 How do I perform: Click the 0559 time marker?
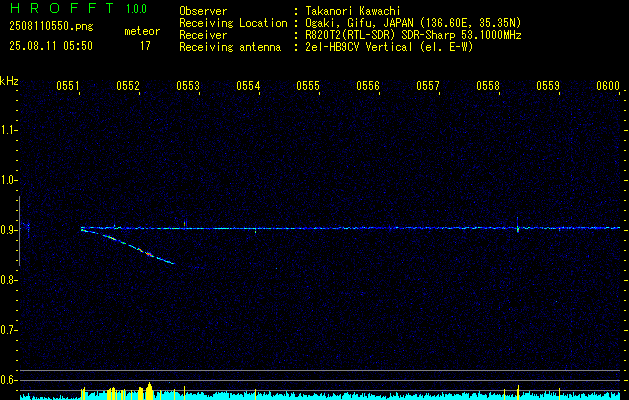(x=548, y=86)
